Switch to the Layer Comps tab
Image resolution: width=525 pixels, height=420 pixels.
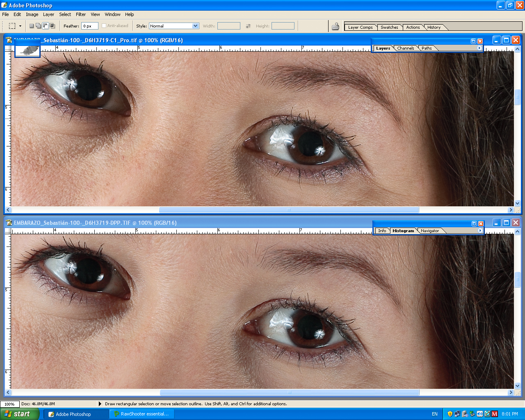(360, 27)
